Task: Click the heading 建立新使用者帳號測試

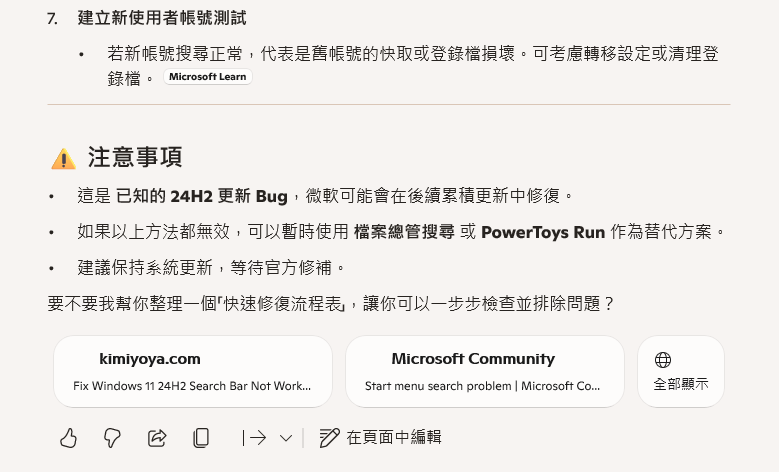Action: pos(162,18)
